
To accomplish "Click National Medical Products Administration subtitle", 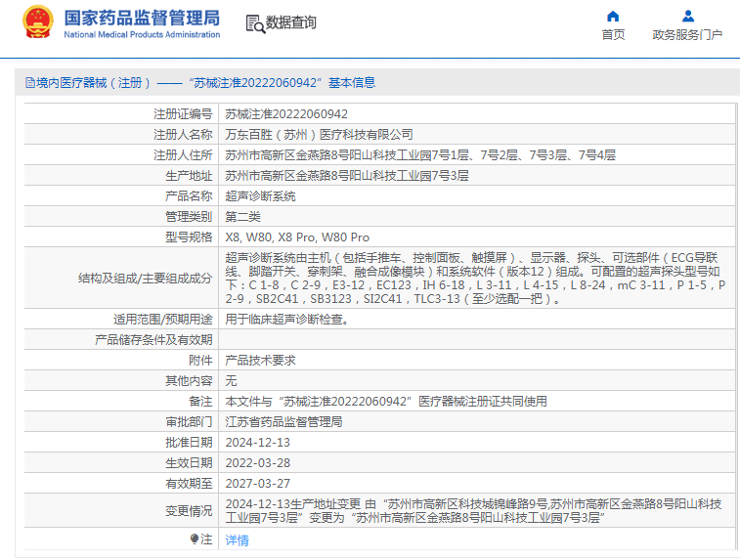I will [142, 34].
